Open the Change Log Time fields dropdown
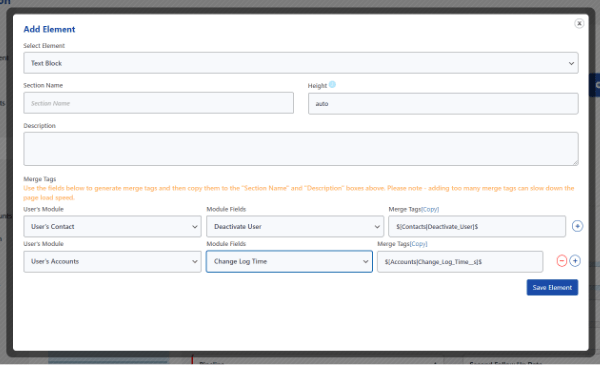The width and height of the screenshot is (600, 365). point(289,261)
